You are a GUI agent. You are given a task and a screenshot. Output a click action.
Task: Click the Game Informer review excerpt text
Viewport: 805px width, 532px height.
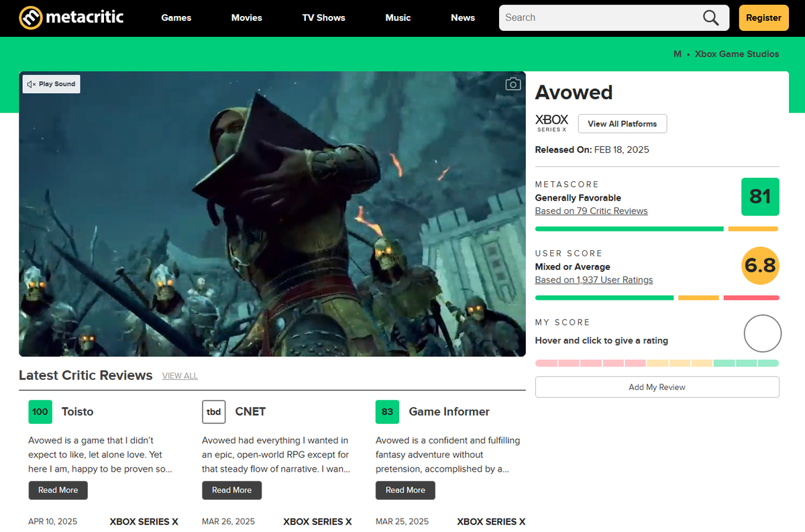(448, 455)
